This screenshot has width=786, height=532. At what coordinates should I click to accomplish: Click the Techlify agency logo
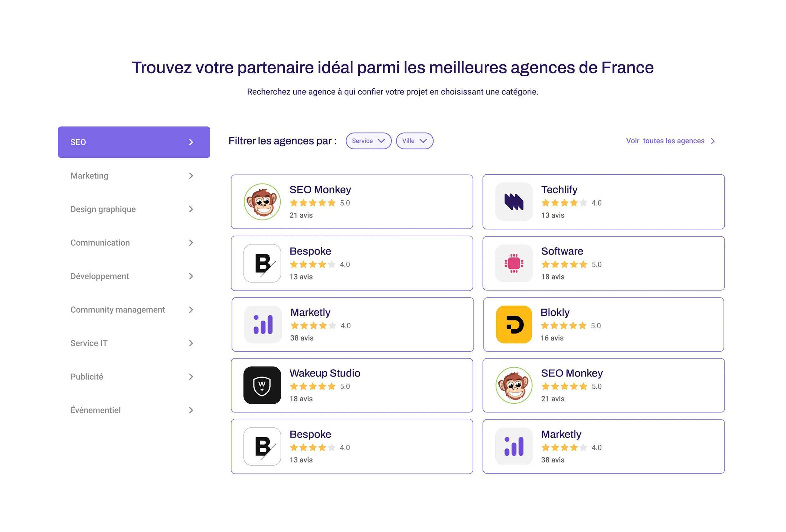coord(514,202)
